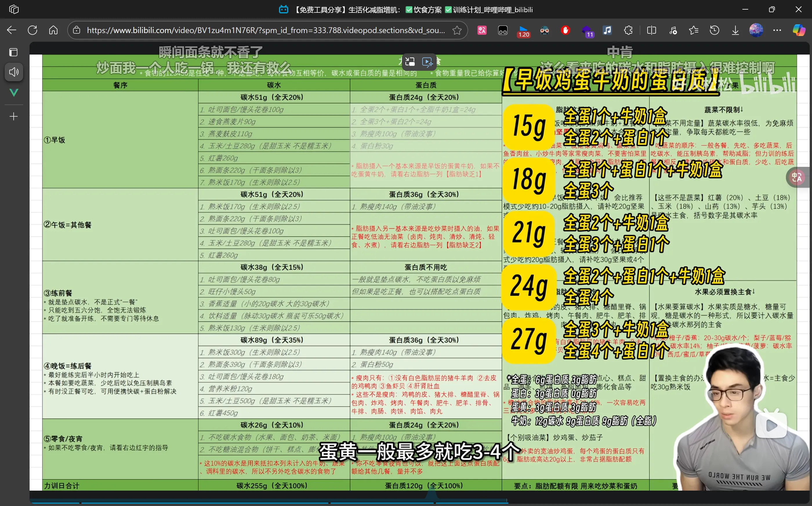Click the "营养米粉120g" cell
Viewport: 812px width, 506px height.
click(274, 388)
